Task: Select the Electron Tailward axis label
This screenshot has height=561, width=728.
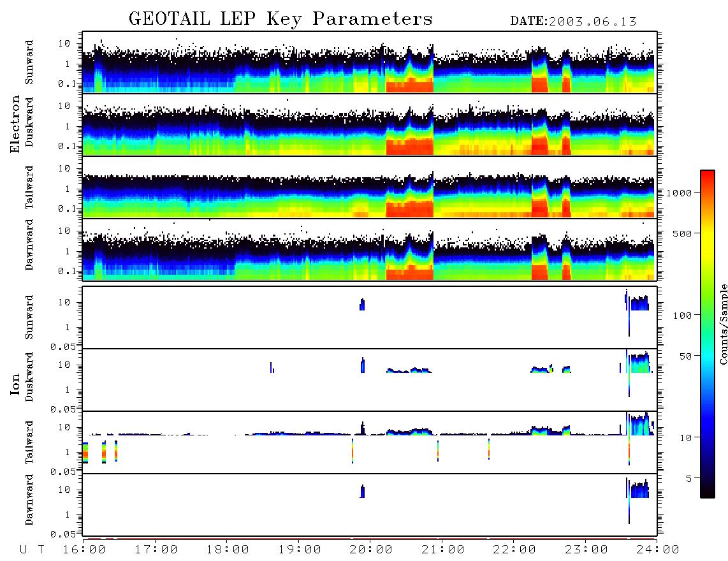Action: point(29,187)
